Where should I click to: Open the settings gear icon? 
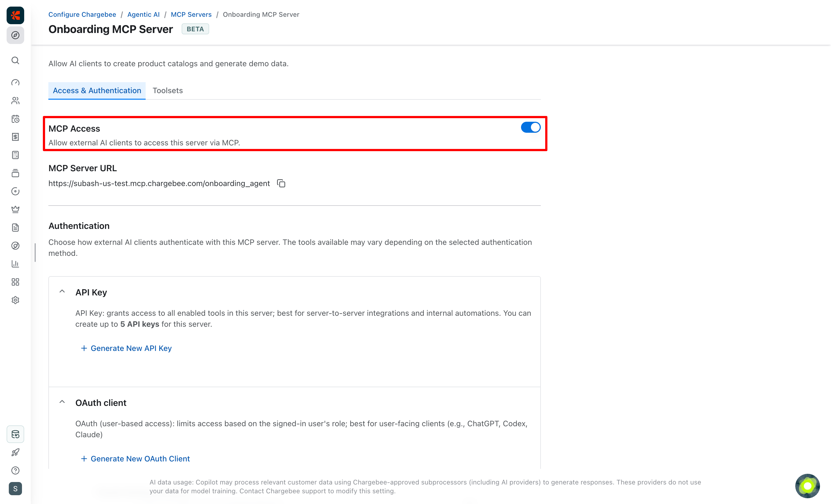15,300
